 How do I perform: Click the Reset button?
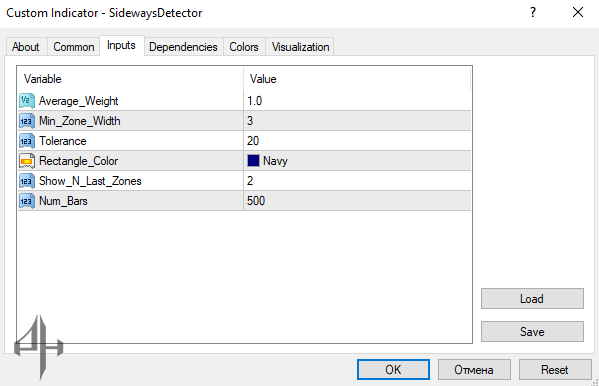tap(555, 370)
